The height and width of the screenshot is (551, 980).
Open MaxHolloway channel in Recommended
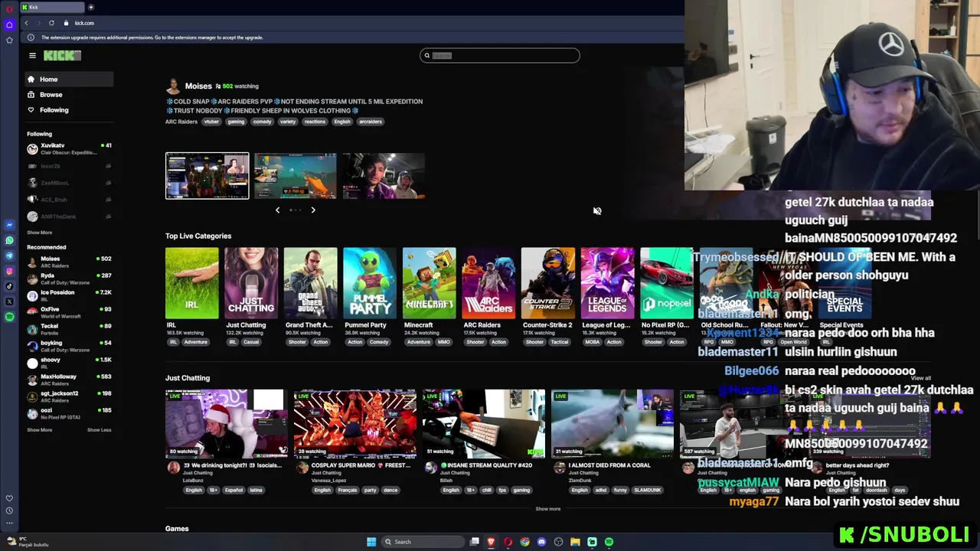70,380
